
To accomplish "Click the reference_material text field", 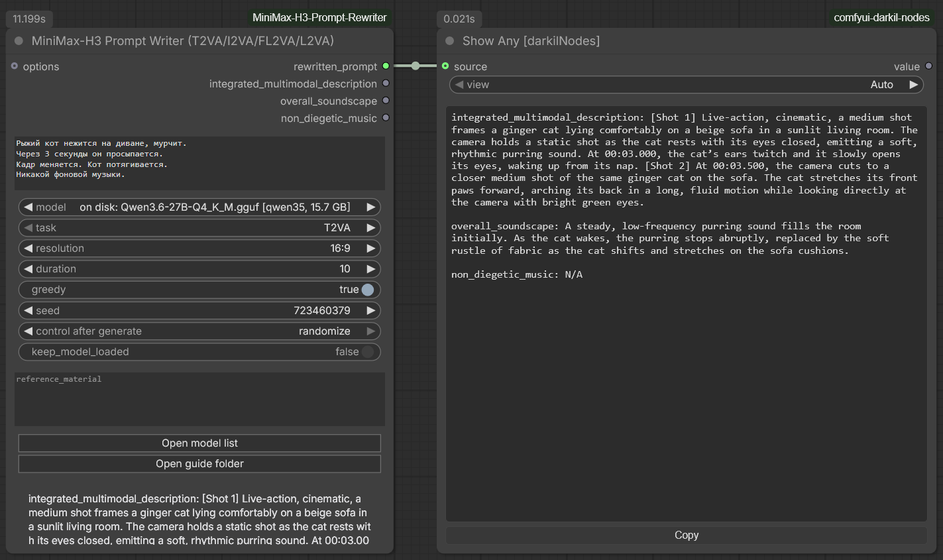I will 199,399.
